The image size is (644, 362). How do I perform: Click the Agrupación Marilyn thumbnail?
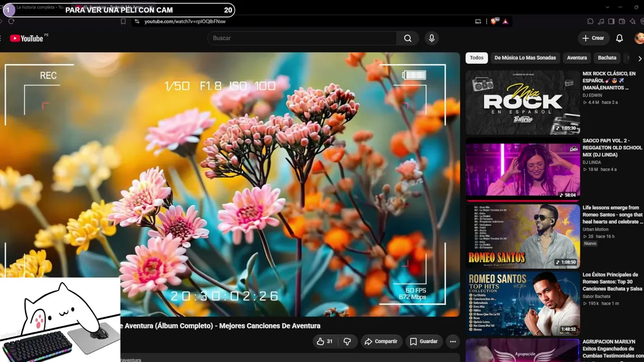click(x=523, y=350)
